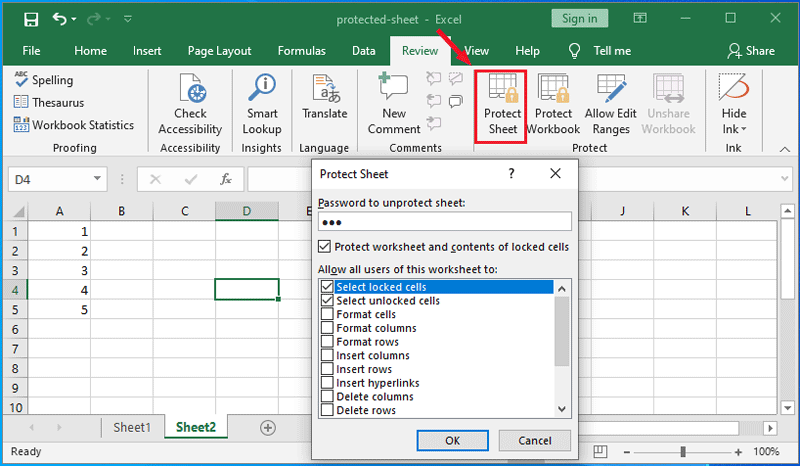800x466 pixels.
Task: Open the Translate tool
Action: coord(324,97)
